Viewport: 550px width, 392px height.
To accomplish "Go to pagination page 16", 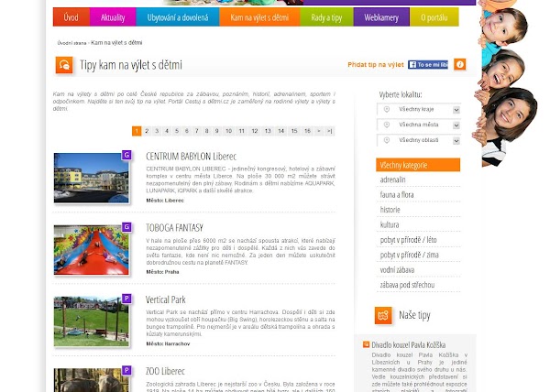I will coord(307,131).
